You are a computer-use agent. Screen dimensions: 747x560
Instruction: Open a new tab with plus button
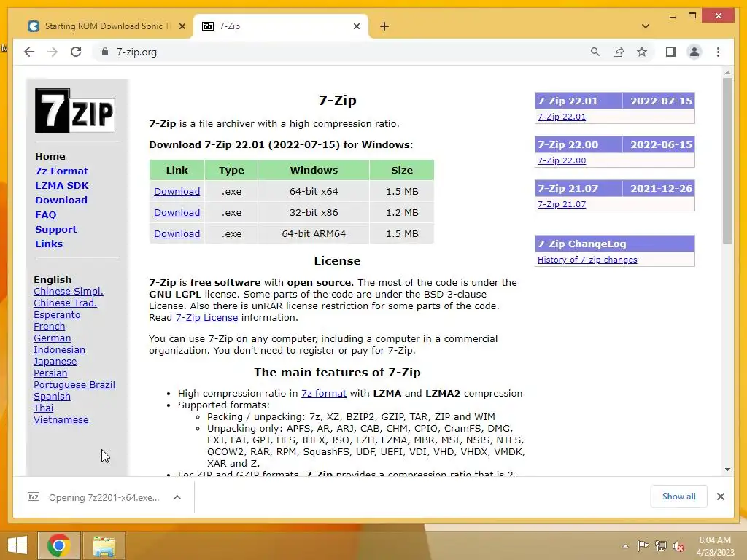pos(384,26)
